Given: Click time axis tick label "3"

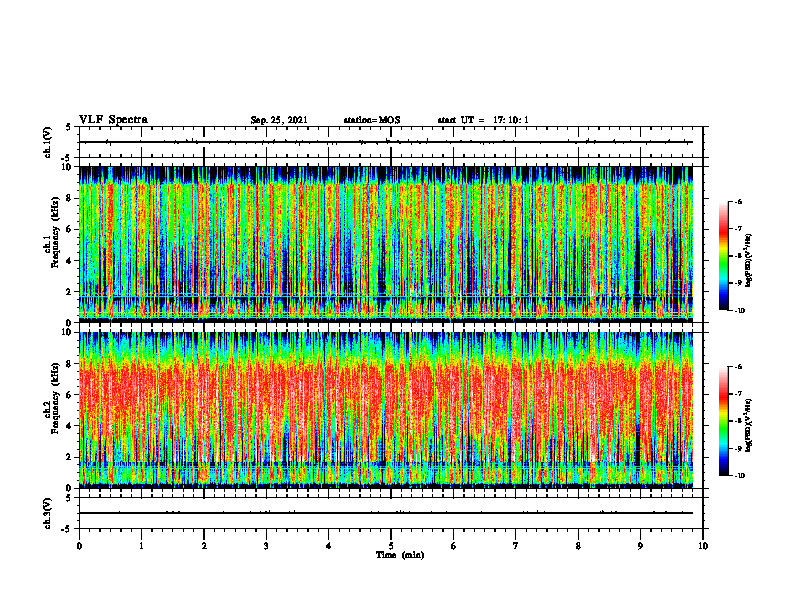Looking at the screenshot, I should 266,546.
